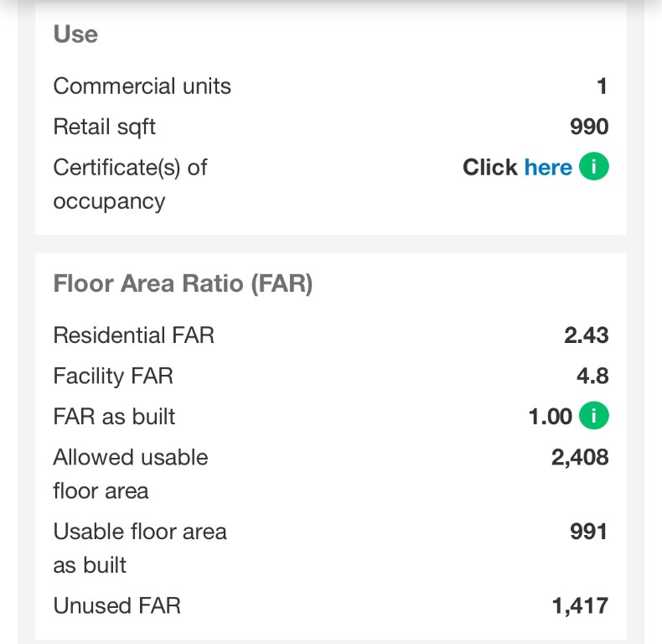The image size is (662, 644).
Task: Click the Retail sqft value 990
Action: 588,127
